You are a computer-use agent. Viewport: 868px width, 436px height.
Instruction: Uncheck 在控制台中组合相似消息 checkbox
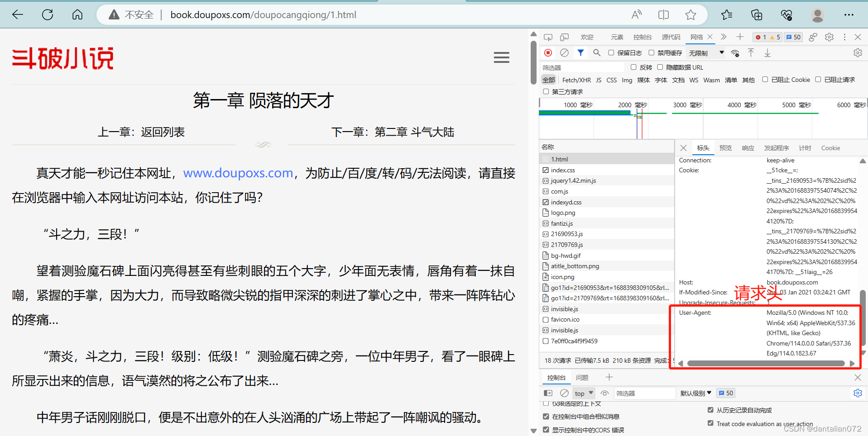point(546,417)
